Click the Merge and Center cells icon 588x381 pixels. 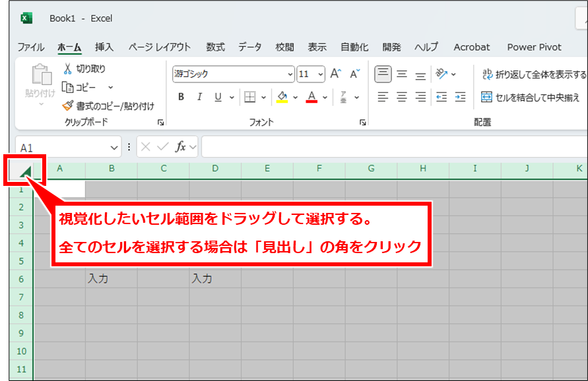coord(487,98)
